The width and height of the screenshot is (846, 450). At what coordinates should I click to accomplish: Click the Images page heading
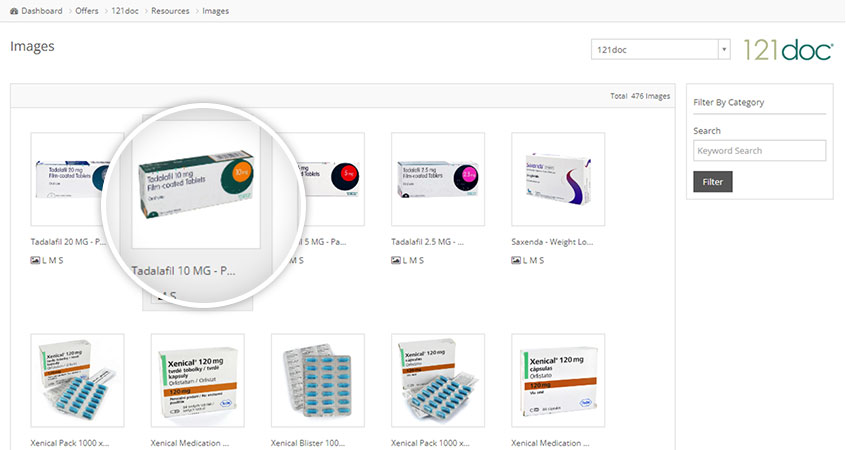click(32, 46)
